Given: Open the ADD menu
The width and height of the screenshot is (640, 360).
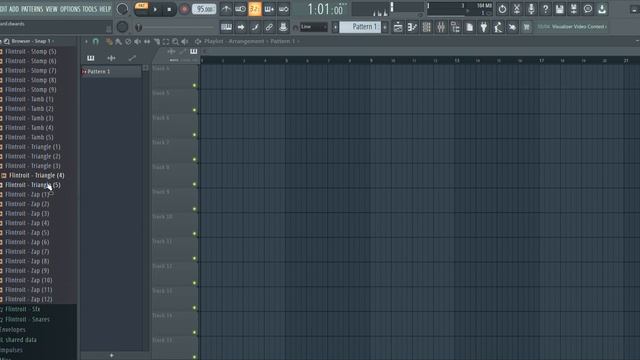Looking at the screenshot, I should click(x=14, y=9).
